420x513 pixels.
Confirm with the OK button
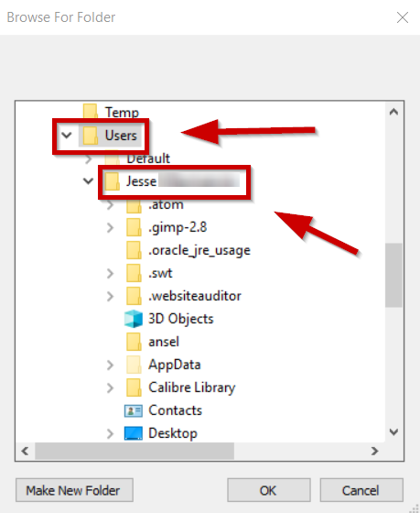coord(269,490)
